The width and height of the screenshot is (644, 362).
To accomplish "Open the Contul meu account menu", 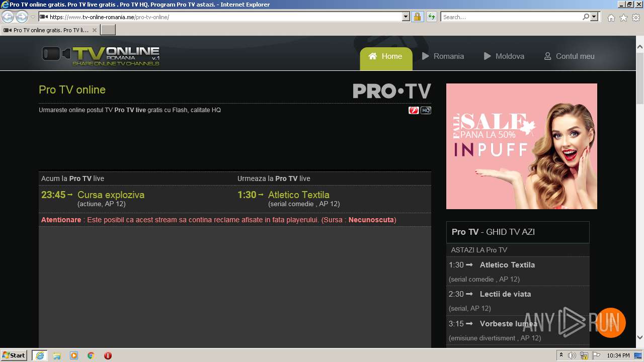I will pyautogui.click(x=570, y=56).
